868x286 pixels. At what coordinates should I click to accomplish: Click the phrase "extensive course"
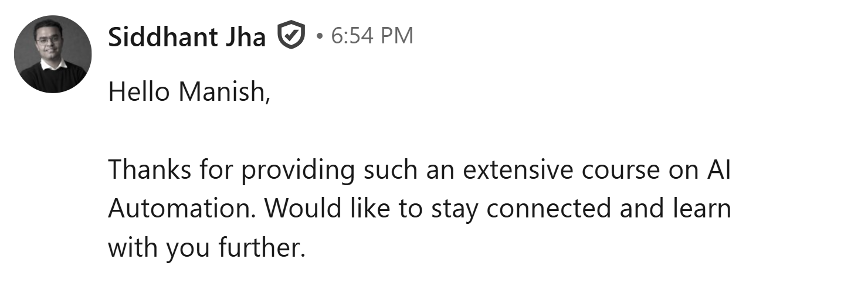[x=555, y=171]
